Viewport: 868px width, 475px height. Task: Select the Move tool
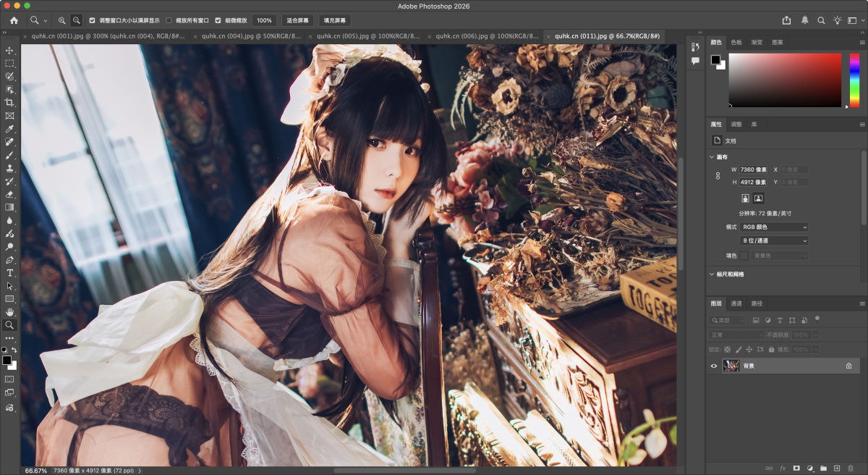(10, 51)
